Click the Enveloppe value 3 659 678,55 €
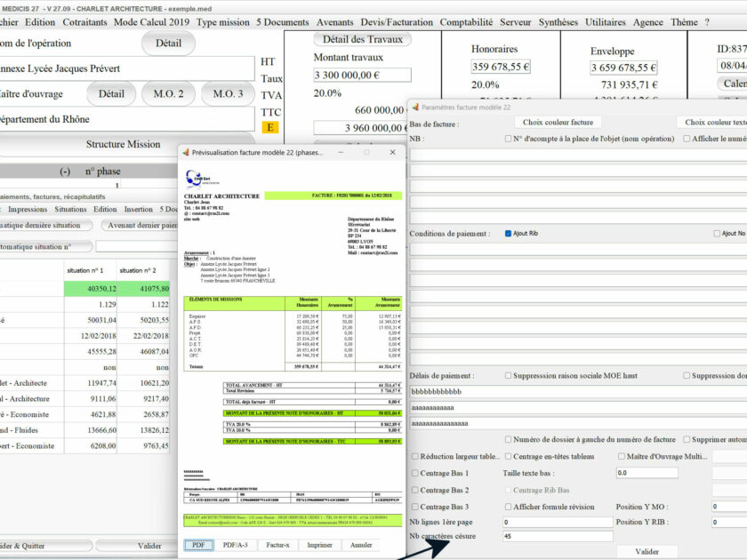Image resolution: width=747 pixels, height=560 pixels. [x=623, y=68]
